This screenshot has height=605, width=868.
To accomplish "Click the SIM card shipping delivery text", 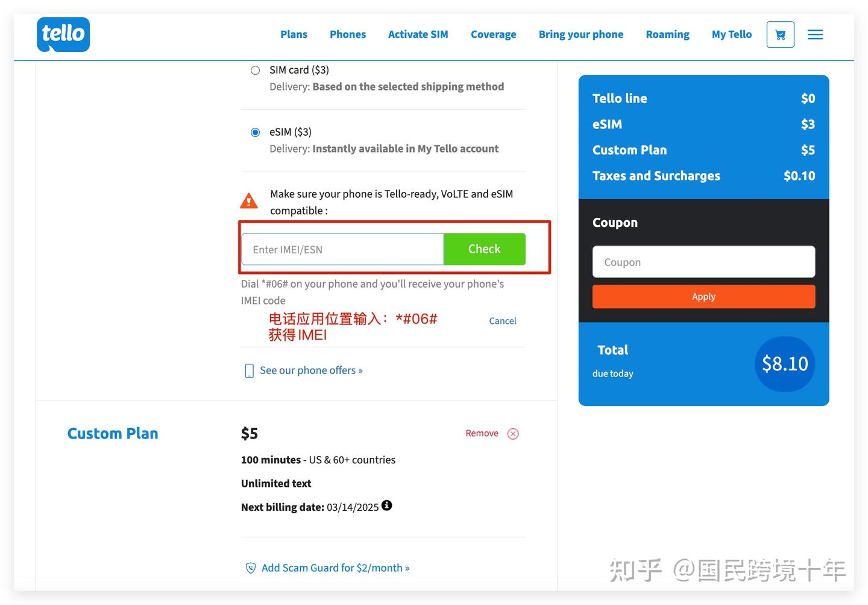I will (387, 87).
